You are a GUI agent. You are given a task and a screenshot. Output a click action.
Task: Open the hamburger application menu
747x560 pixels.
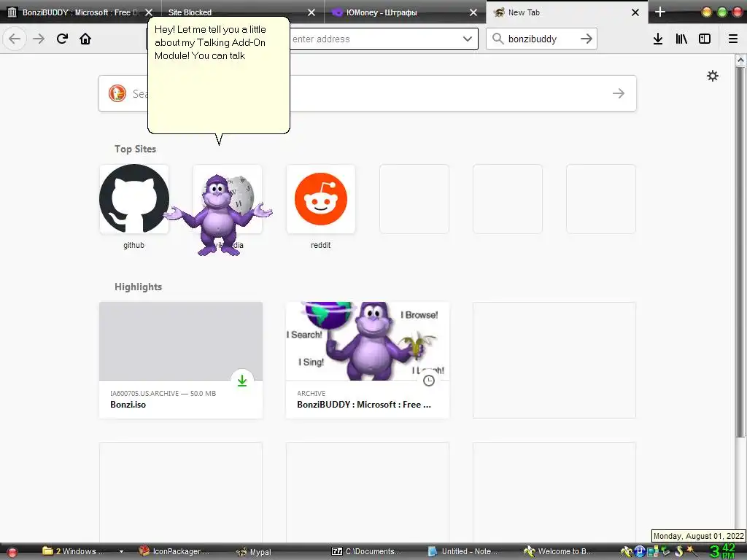coord(733,39)
